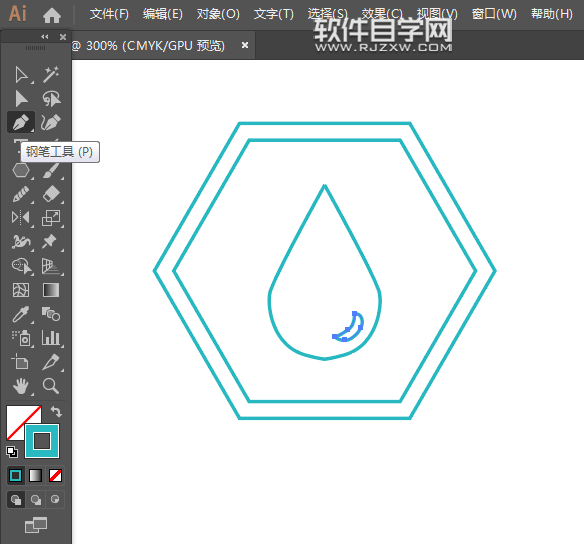The width and height of the screenshot is (584, 544).
Task: Close the 300% CMYK document tab
Action: coord(245,45)
